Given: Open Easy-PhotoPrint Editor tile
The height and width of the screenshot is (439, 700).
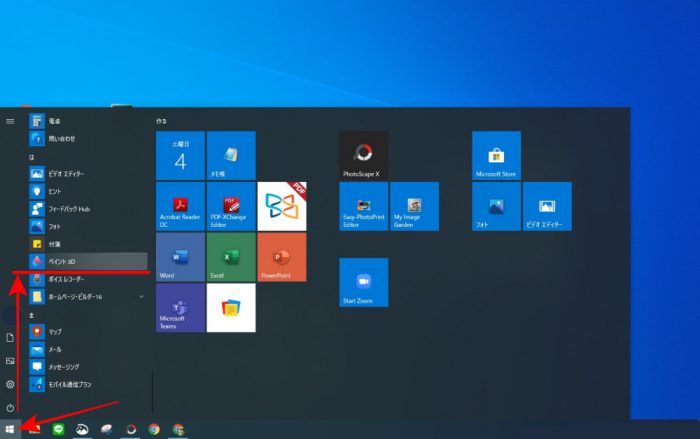Looking at the screenshot, I should pyautogui.click(x=364, y=206).
